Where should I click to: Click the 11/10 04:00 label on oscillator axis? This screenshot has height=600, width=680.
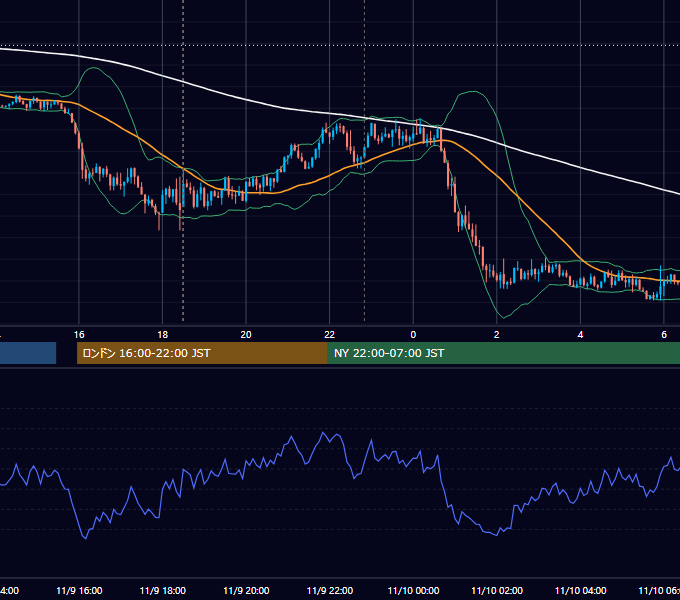click(x=581, y=590)
